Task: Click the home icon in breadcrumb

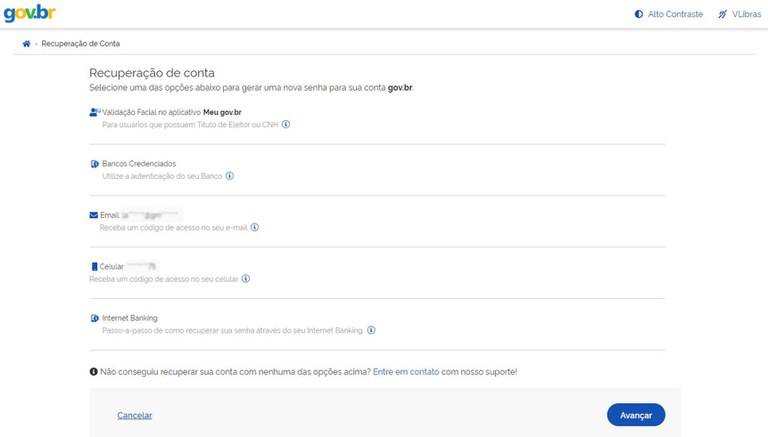Action: pyautogui.click(x=26, y=45)
